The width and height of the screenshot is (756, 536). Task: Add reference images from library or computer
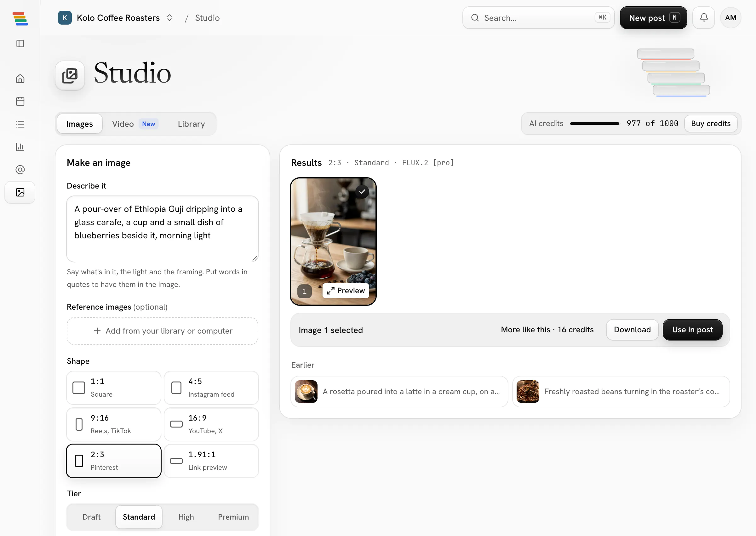click(x=163, y=331)
